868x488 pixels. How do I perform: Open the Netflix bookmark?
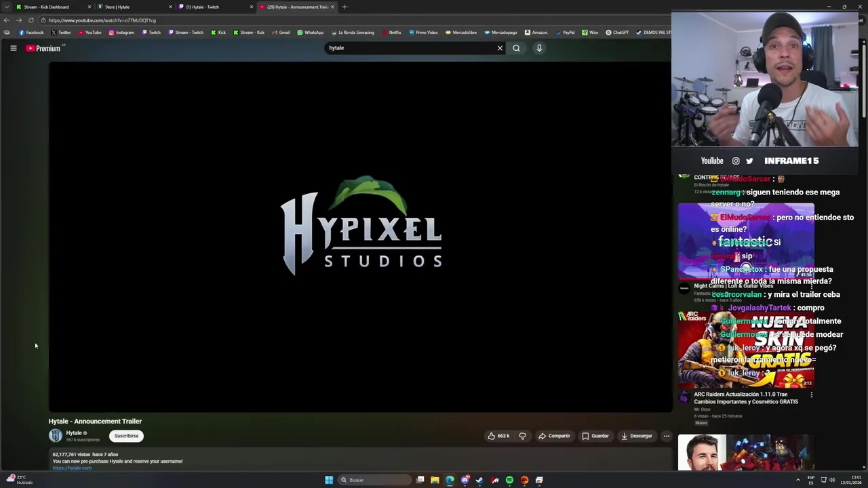[391, 33]
